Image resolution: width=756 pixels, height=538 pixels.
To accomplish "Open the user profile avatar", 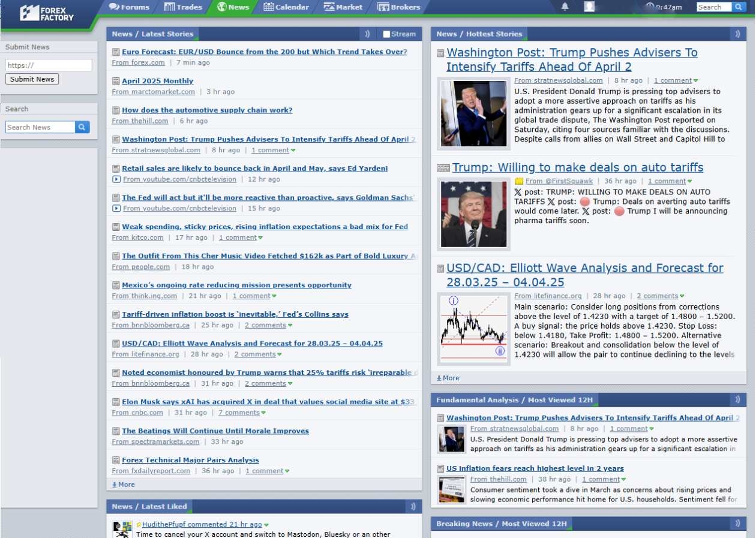I will coord(589,7).
